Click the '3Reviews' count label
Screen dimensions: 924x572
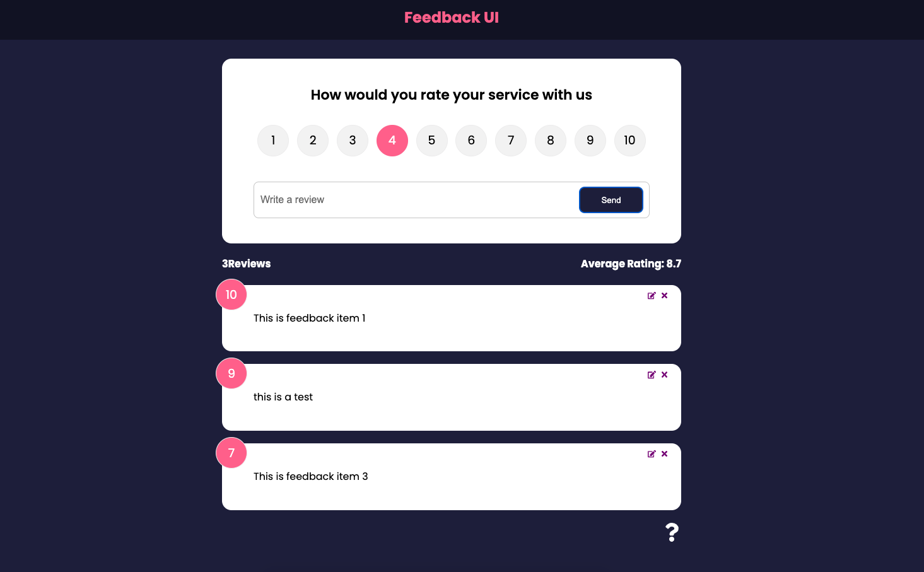246,264
